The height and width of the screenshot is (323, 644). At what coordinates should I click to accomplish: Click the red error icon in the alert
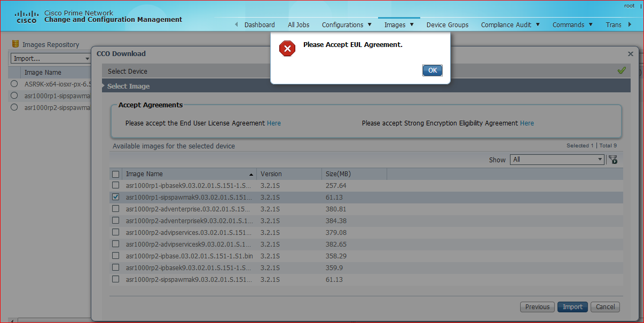click(287, 49)
